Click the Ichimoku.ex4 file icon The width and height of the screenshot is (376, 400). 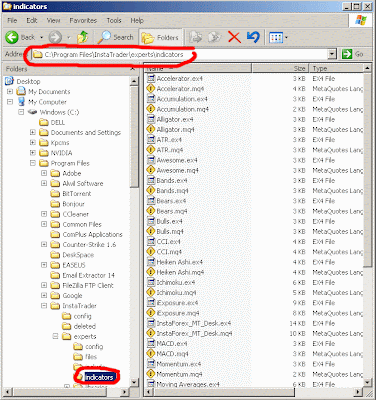pos(151,282)
